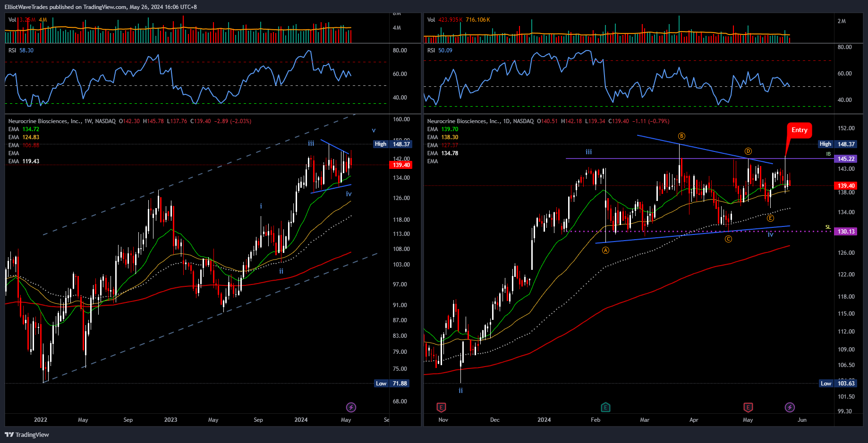Click the EMA 139.70 legend entry
The image size is (868, 443).
[443, 129]
